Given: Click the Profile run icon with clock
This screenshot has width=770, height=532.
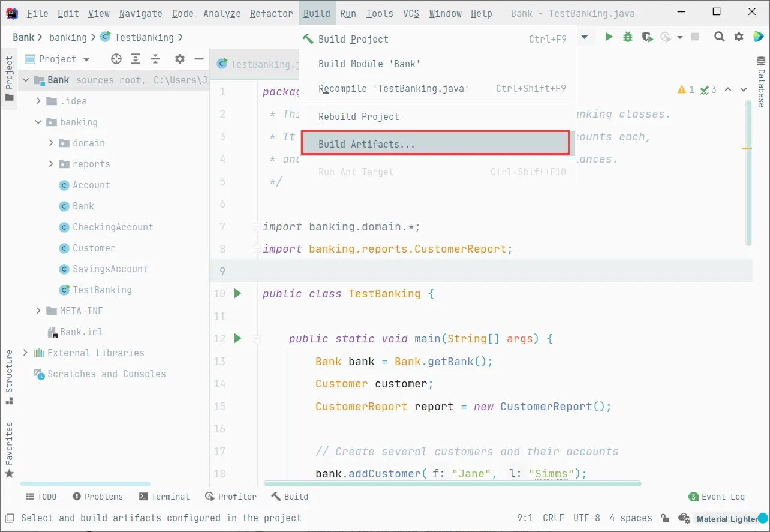Looking at the screenshot, I should click(x=666, y=37).
